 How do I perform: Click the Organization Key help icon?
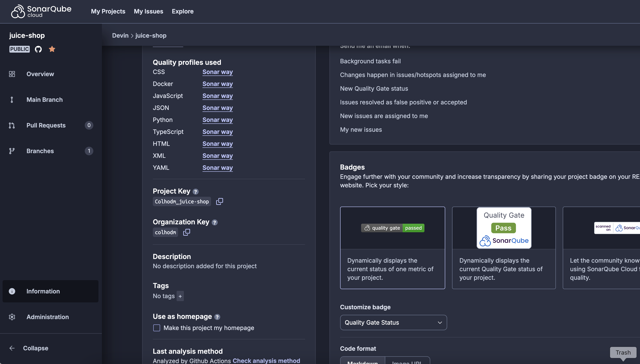[x=215, y=222]
